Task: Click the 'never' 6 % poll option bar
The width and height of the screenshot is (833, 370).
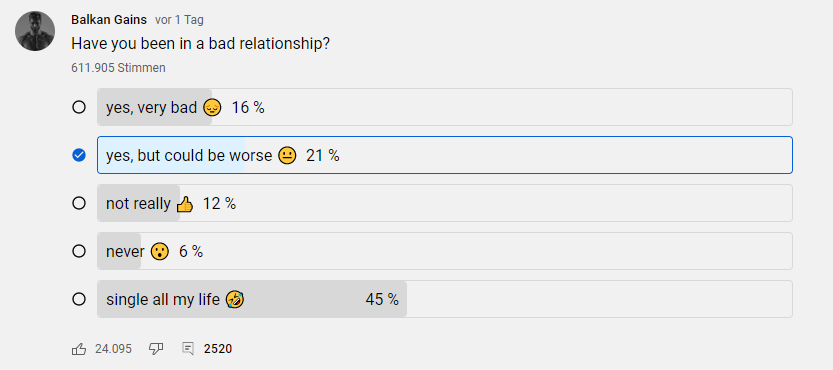Action: 445,251
